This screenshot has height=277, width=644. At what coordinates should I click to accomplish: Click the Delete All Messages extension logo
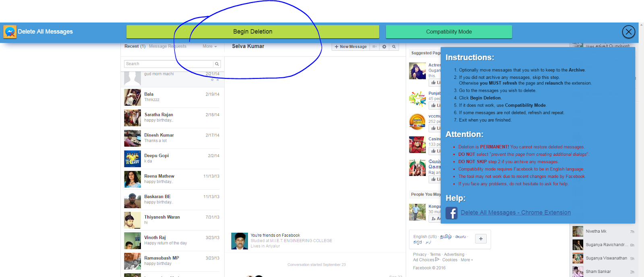[x=10, y=32]
